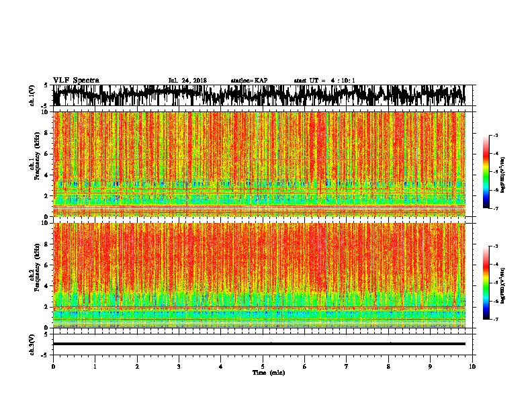Image resolution: width=532 pixels, height=411 pixels.
Task: Click the black trace in ch.3(V) panel
Action: 259,344
